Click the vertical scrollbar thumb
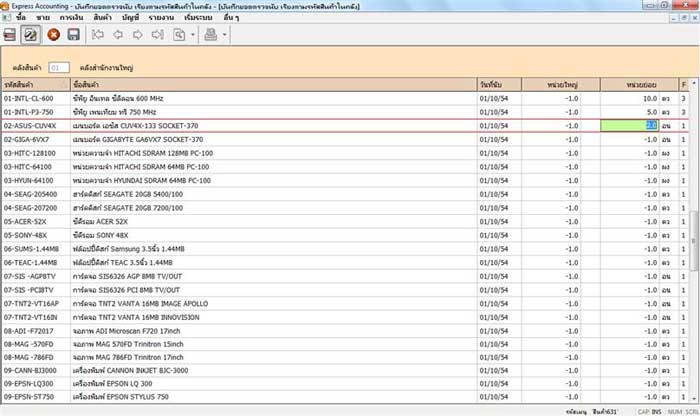The width and height of the screenshot is (700, 416). (693, 241)
